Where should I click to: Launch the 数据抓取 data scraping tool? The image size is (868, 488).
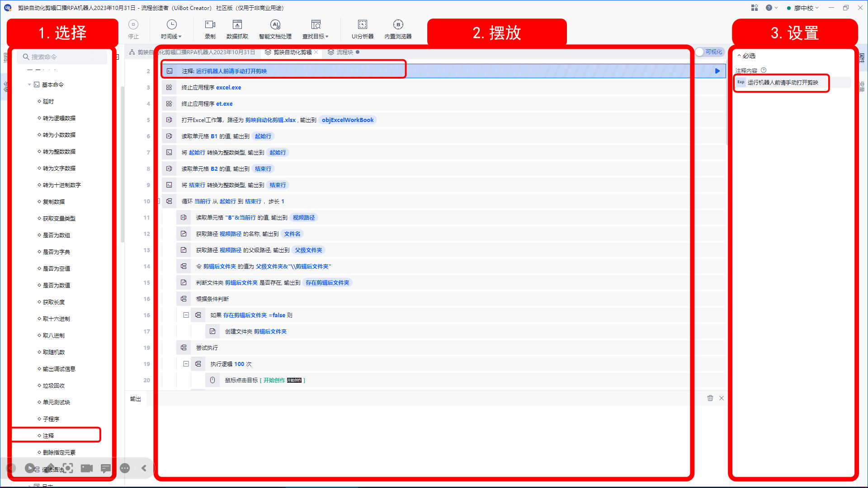pyautogui.click(x=237, y=24)
